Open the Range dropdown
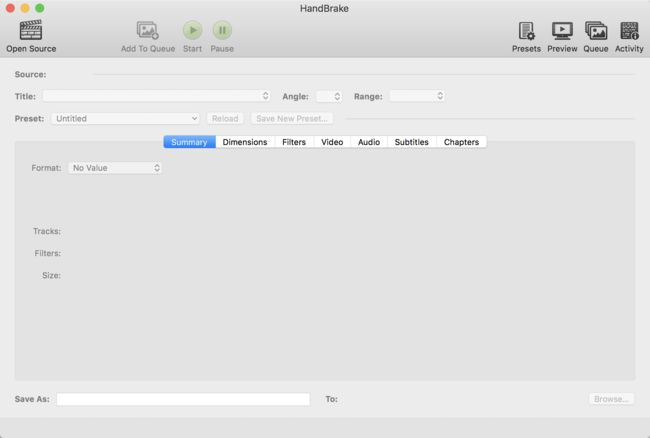 (417, 96)
